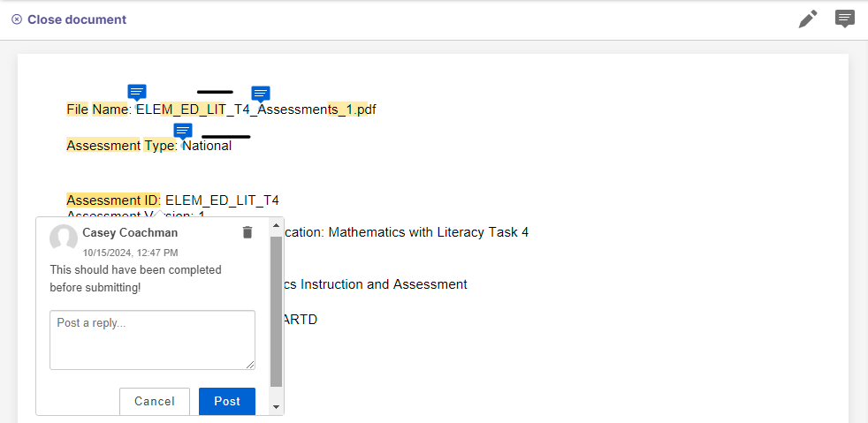868x423 pixels.
Task: Click the comment popup scroll down arrow
Action: point(277,407)
